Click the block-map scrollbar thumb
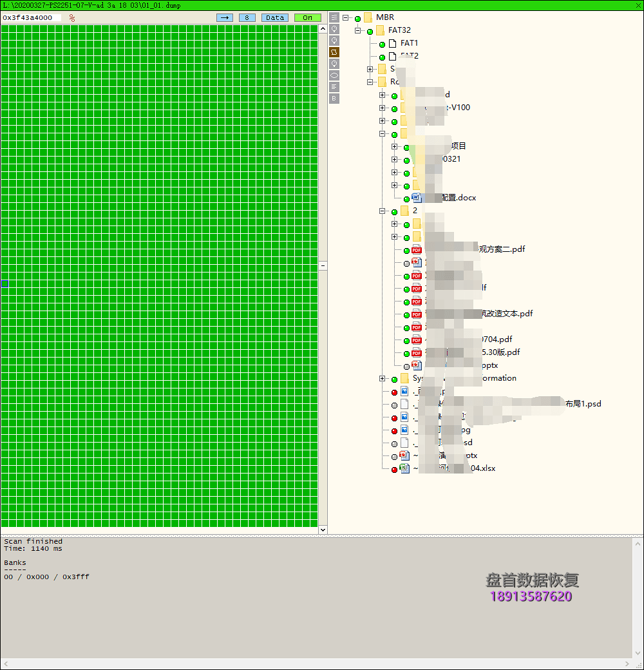Viewport: 644px width, 670px height. (x=323, y=265)
